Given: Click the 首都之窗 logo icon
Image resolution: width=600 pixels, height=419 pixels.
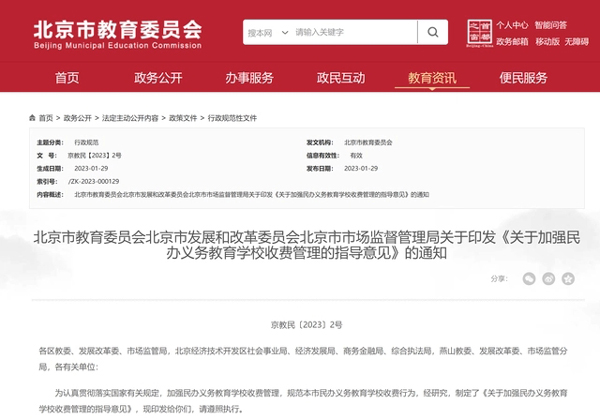Looking at the screenshot, I should pos(479,33).
